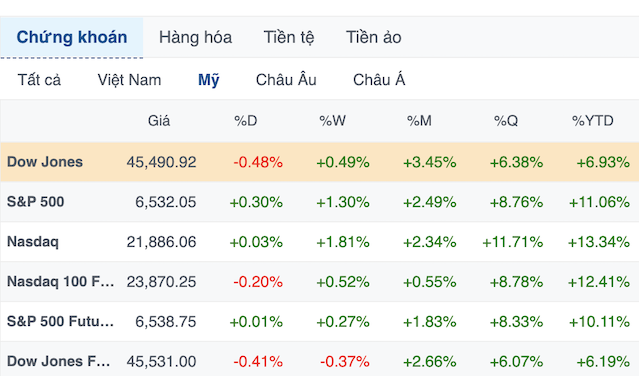Select the Châu Á region filter
This screenshot has height=376, width=639.
coord(379,80)
